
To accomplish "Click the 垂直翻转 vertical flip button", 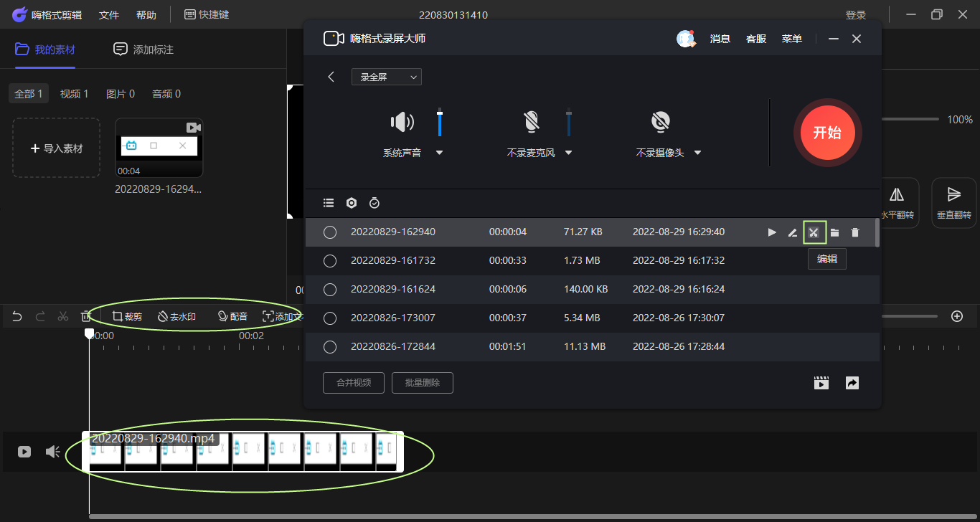I will coord(953,203).
